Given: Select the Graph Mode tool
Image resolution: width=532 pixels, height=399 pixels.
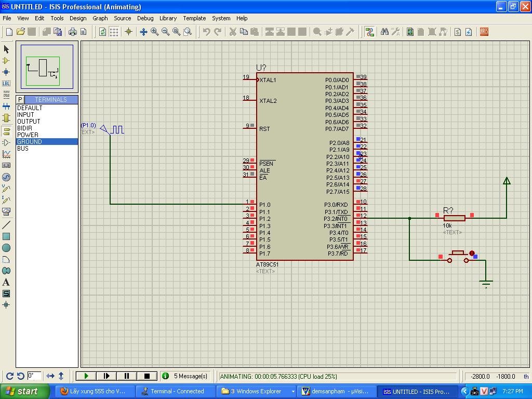Looking at the screenshot, I should (x=6, y=154).
